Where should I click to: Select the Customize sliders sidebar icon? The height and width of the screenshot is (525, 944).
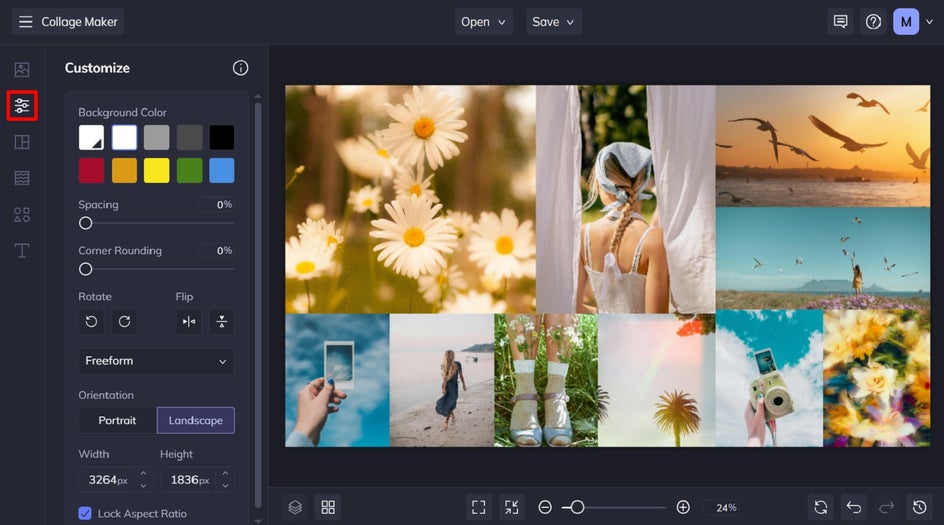pos(22,105)
